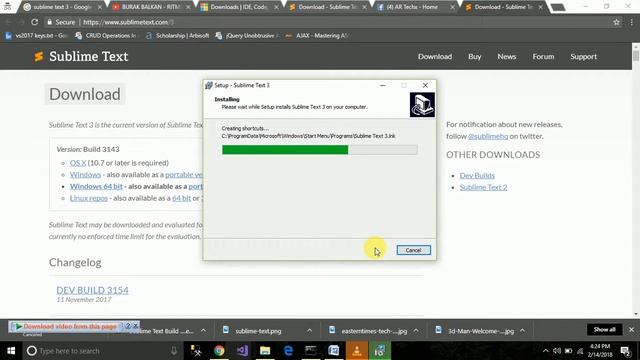Expand options for Sublime Text Build download

[x=203, y=331]
